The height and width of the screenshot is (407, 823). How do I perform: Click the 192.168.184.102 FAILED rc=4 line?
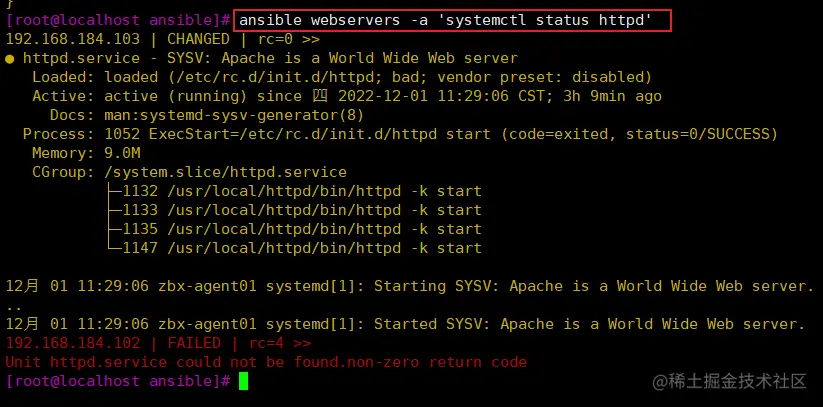158,343
